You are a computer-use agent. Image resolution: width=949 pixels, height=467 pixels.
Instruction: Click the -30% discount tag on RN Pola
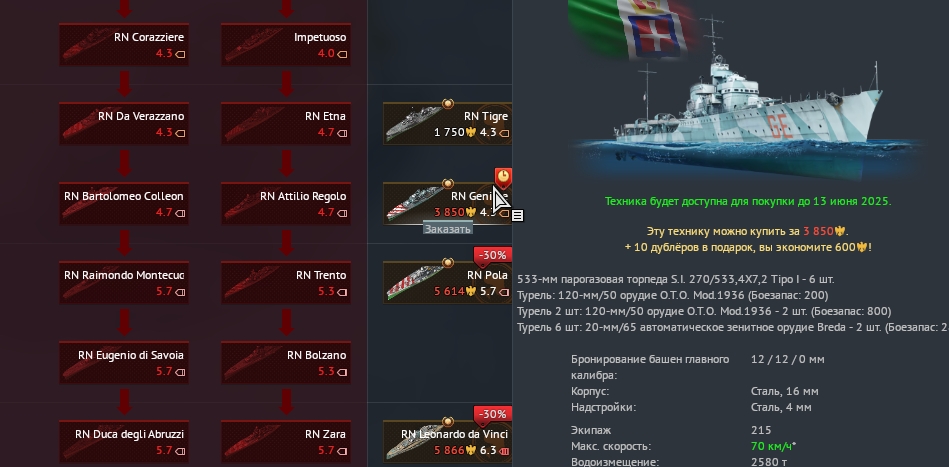pyautogui.click(x=493, y=255)
